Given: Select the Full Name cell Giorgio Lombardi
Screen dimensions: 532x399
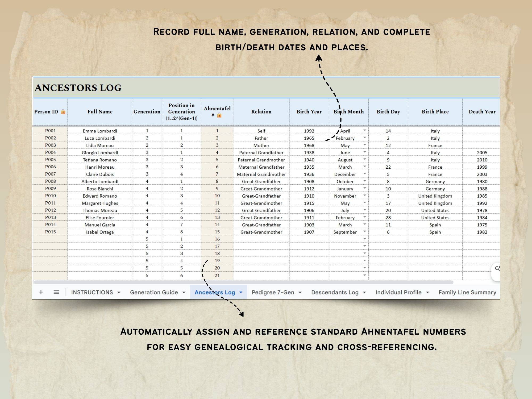Looking at the screenshot, I should pos(100,152).
